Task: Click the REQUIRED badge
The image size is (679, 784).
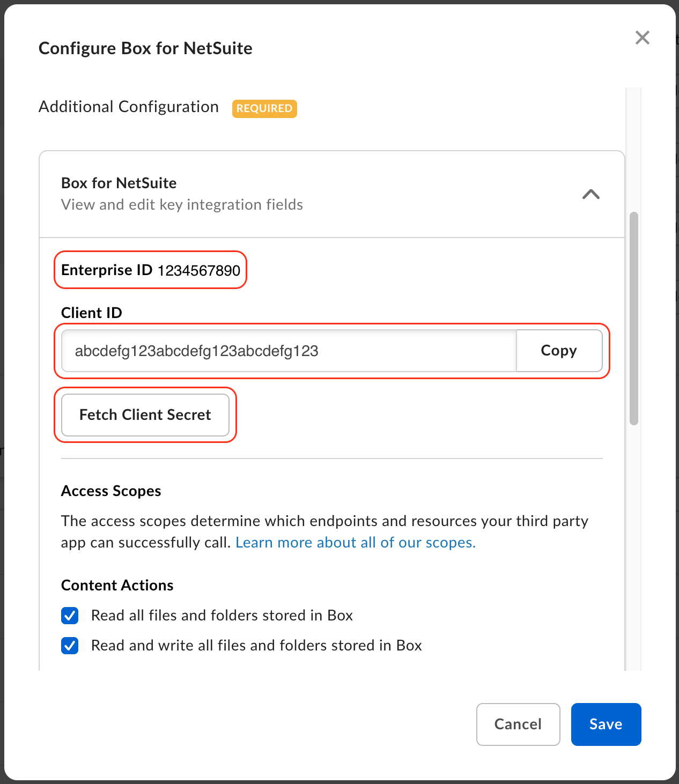Action: pyautogui.click(x=264, y=108)
